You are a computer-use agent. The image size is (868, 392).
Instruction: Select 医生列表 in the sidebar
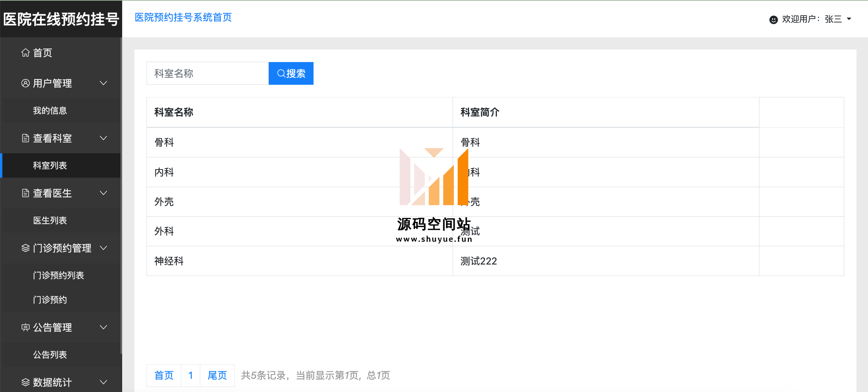tap(50, 220)
